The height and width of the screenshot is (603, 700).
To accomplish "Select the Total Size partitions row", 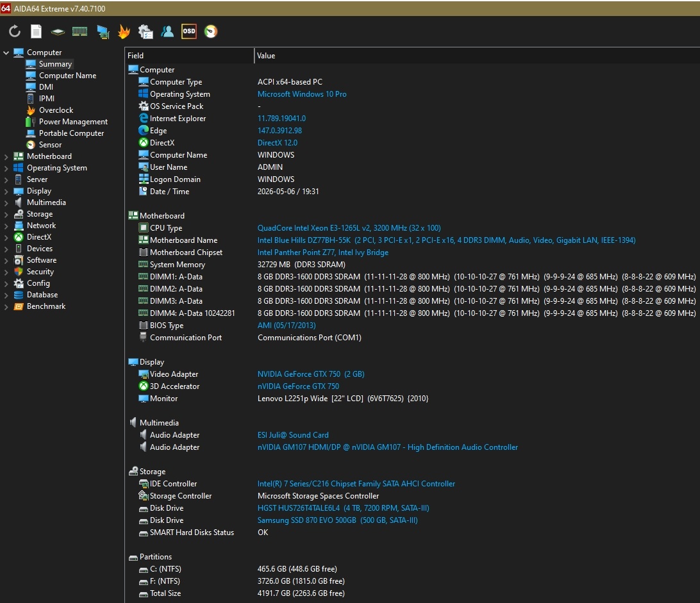I will pos(413,593).
